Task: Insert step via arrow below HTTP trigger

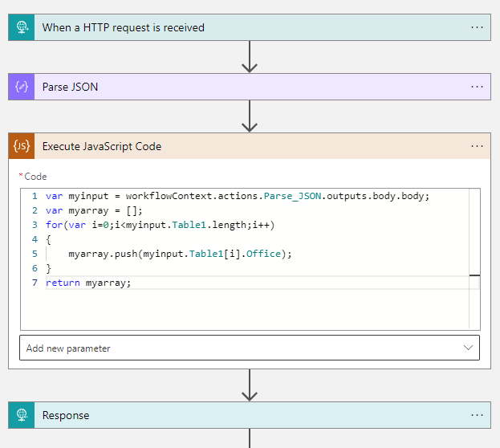Action: (250, 56)
